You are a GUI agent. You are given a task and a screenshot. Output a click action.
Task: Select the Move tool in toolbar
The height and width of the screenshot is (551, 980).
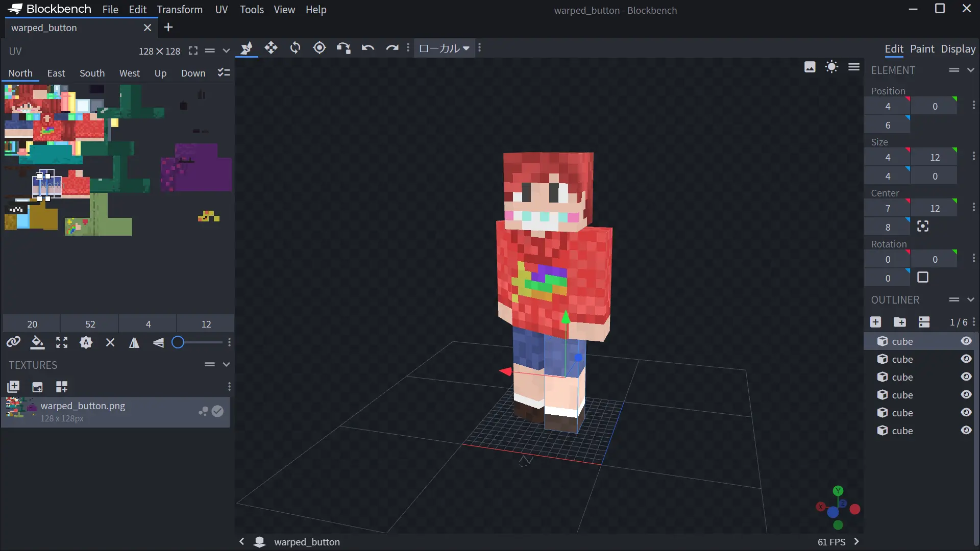point(271,48)
